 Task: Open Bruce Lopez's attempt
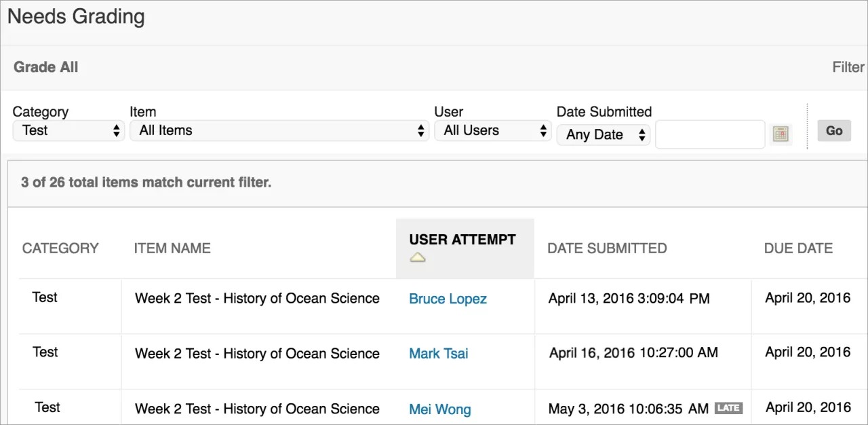click(448, 299)
